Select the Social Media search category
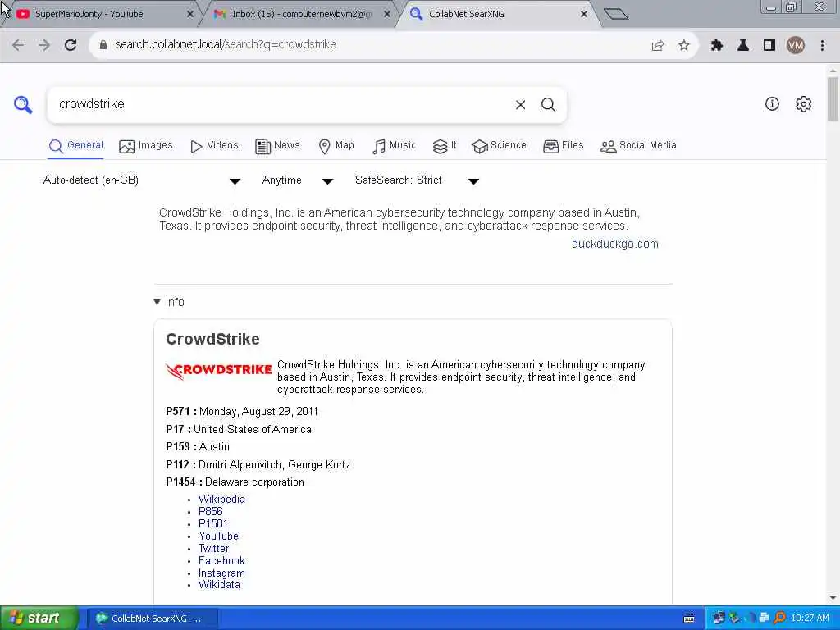Image resolution: width=840 pixels, height=630 pixels. point(638,146)
